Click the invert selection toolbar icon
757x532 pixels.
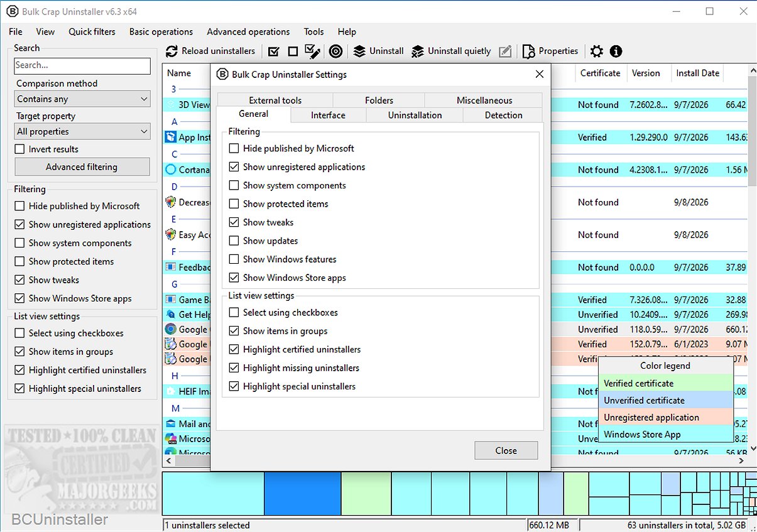click(312, 52)
